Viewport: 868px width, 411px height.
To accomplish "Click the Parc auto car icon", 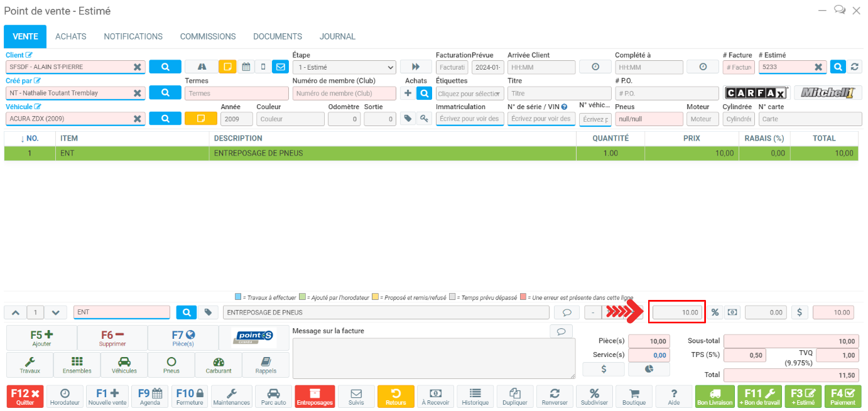I will tap(273, 397).
